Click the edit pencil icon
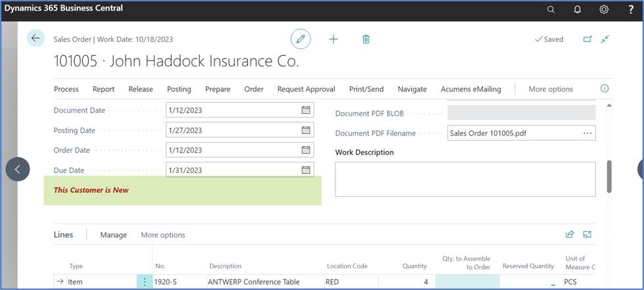The width and height of the screenshot is (644, 290). [x=301, y=39]
